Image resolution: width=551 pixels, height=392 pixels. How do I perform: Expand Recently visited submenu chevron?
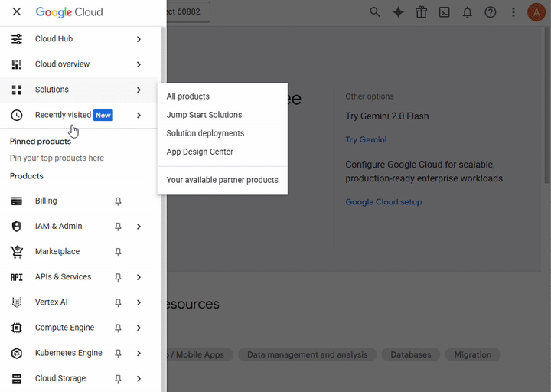pyautogui.click(x=139, y=116)
